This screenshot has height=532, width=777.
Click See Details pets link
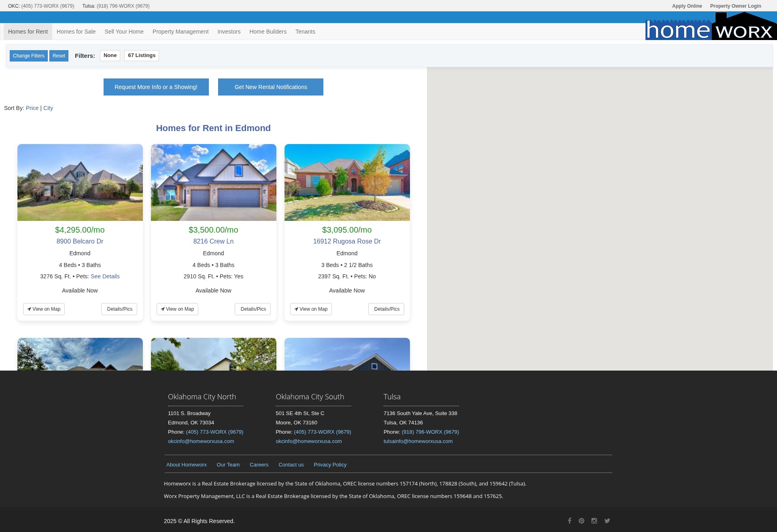click(x=105, y=276)
